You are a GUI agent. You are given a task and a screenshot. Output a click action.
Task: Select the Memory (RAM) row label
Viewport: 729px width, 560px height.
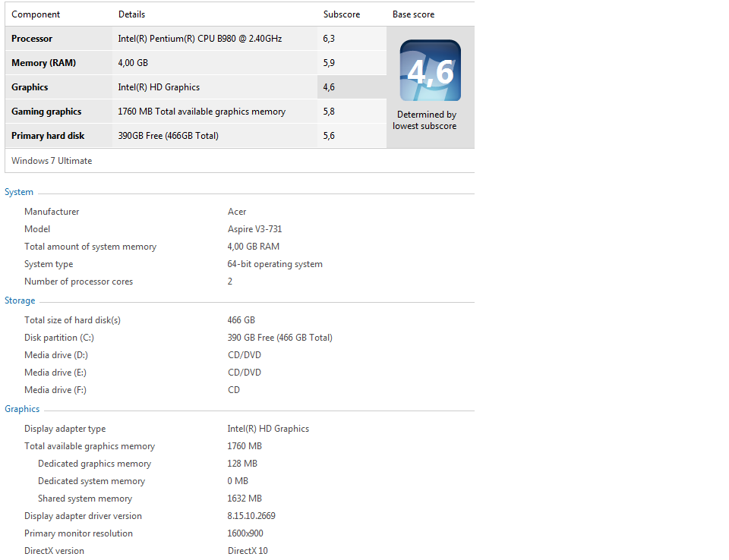click(44, 63)
